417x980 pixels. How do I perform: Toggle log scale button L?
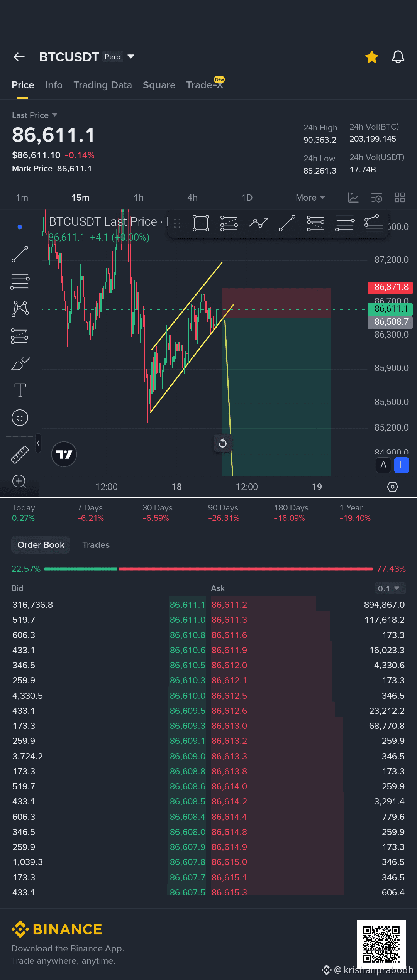(402, 465)
